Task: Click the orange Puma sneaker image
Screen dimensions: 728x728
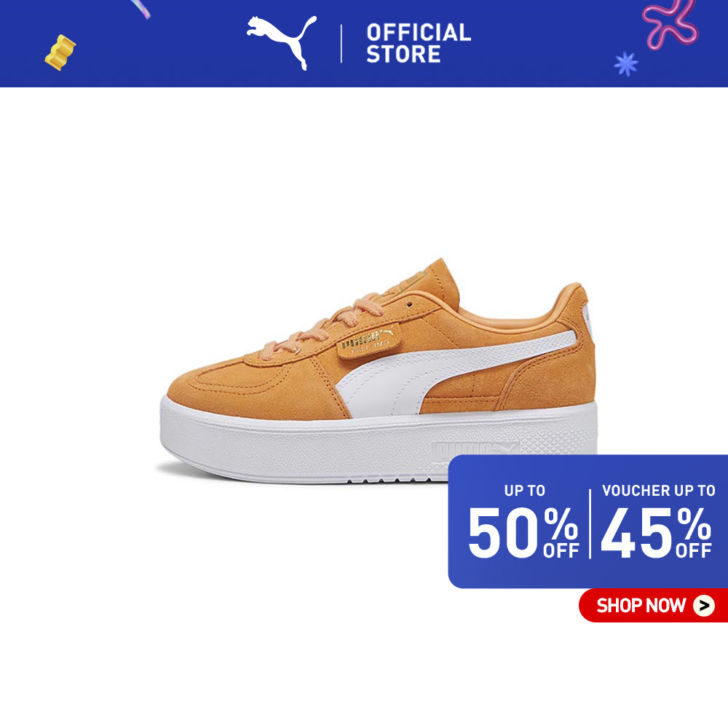Action: (x=379, y=371)
